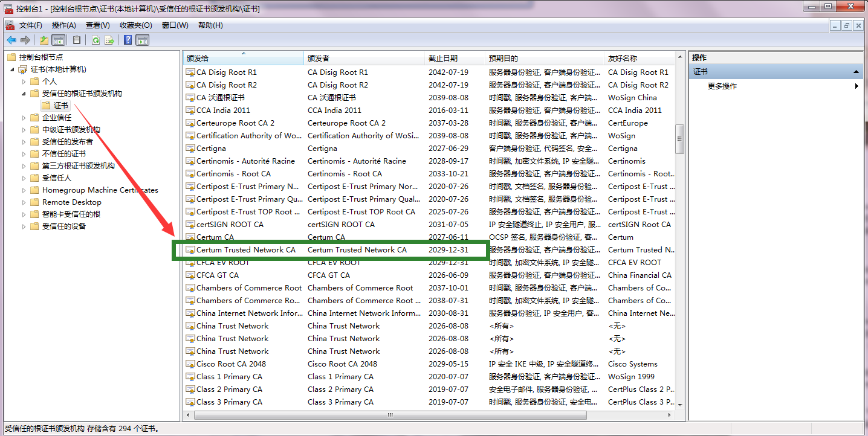
Task: Sort by the 友好名称 column header
Action: [640, 59]
